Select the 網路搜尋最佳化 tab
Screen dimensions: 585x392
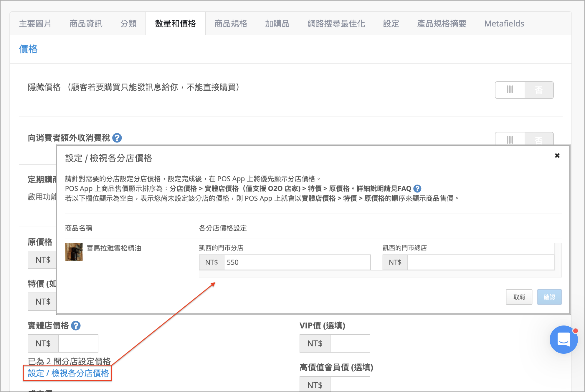(x=336, y=24)
